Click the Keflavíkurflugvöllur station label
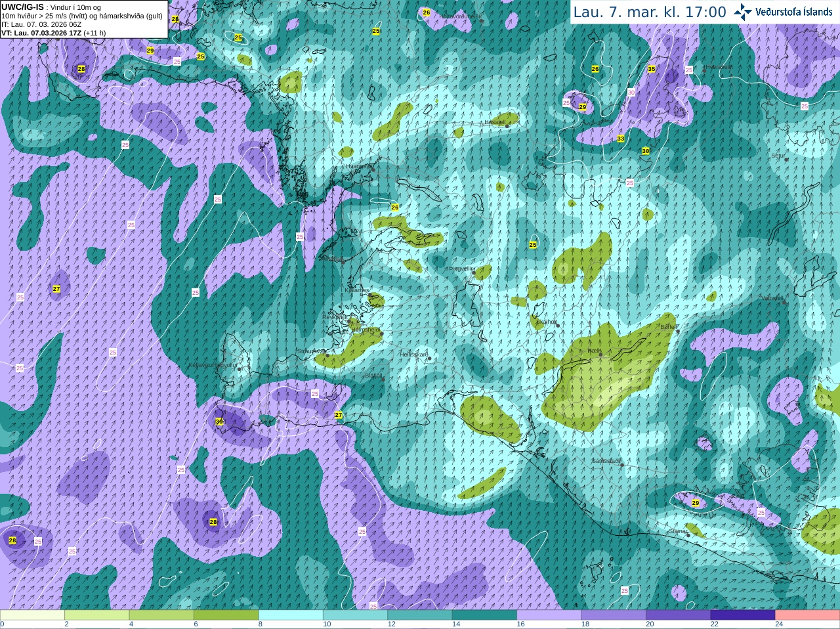This screenshot has height=629, width=840. 213,365
